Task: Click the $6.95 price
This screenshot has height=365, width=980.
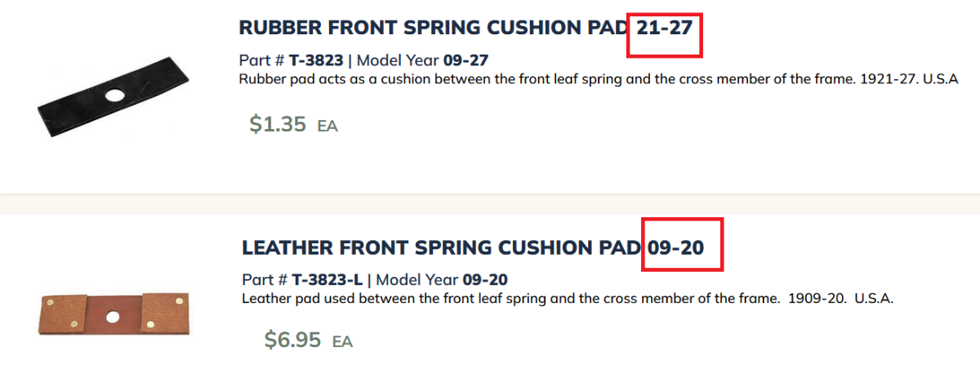Action: pos(292,340)
